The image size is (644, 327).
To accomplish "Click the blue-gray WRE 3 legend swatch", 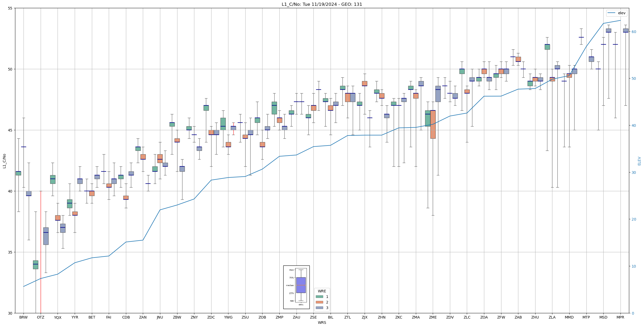I will 319,308.
